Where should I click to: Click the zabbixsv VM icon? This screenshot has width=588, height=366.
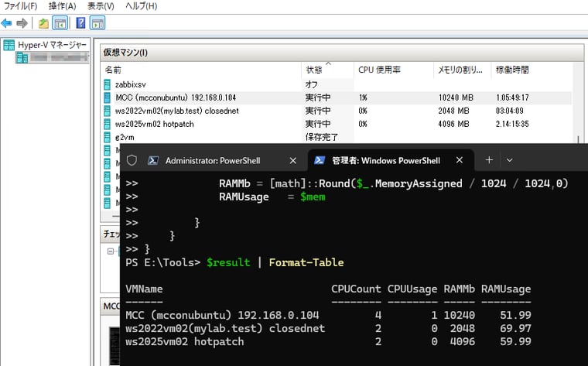[108, 84]
